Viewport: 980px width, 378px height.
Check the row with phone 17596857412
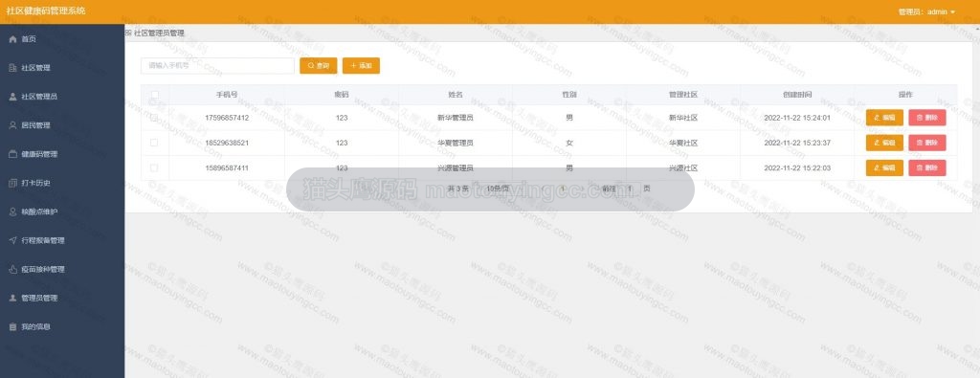coord(154,118)
